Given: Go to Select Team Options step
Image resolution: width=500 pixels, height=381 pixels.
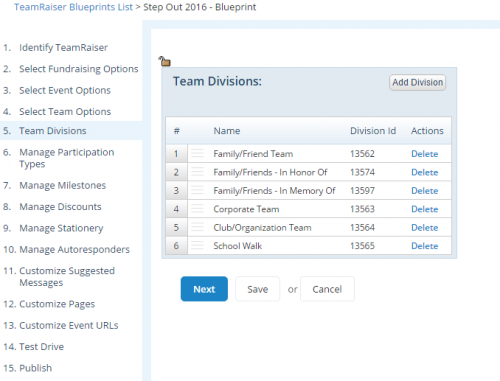Looking at the screenshot, I should click(x=65, y=112).
